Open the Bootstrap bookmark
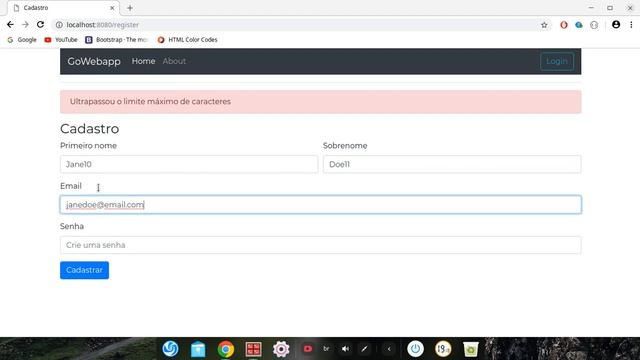Screen dimensions: 640x360 click(x=116, y=40)
